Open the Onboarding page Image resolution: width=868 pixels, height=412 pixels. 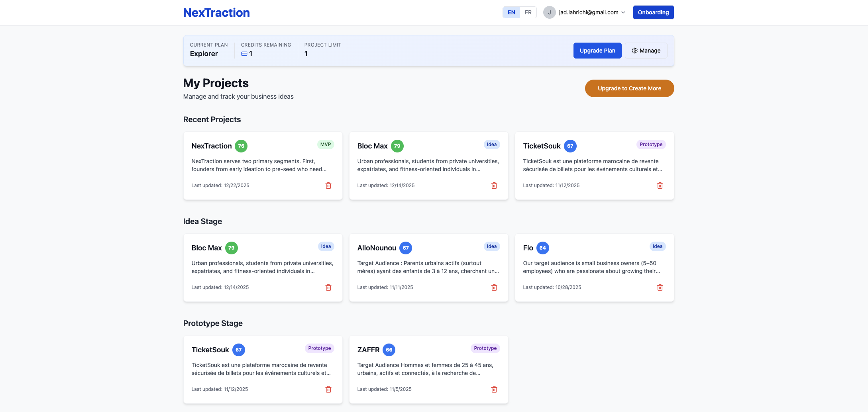click(653, 12)
